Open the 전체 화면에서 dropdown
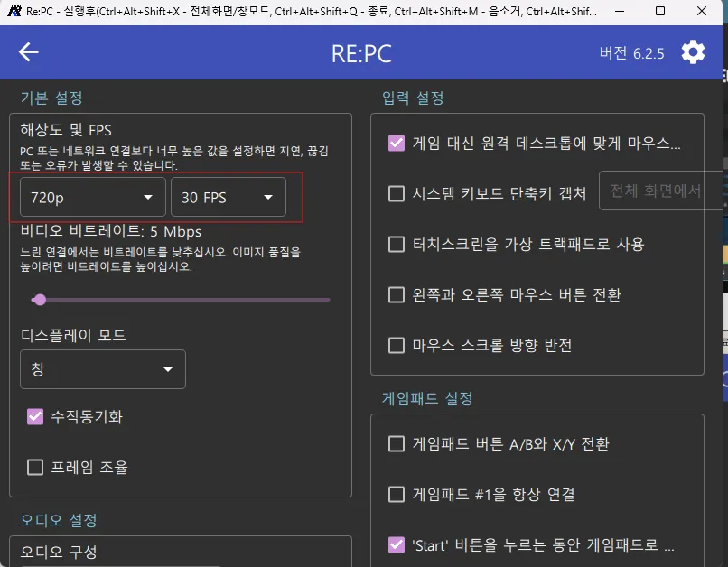Image resolution: width=728 pixels, height=567 pixels. point(660,191)
